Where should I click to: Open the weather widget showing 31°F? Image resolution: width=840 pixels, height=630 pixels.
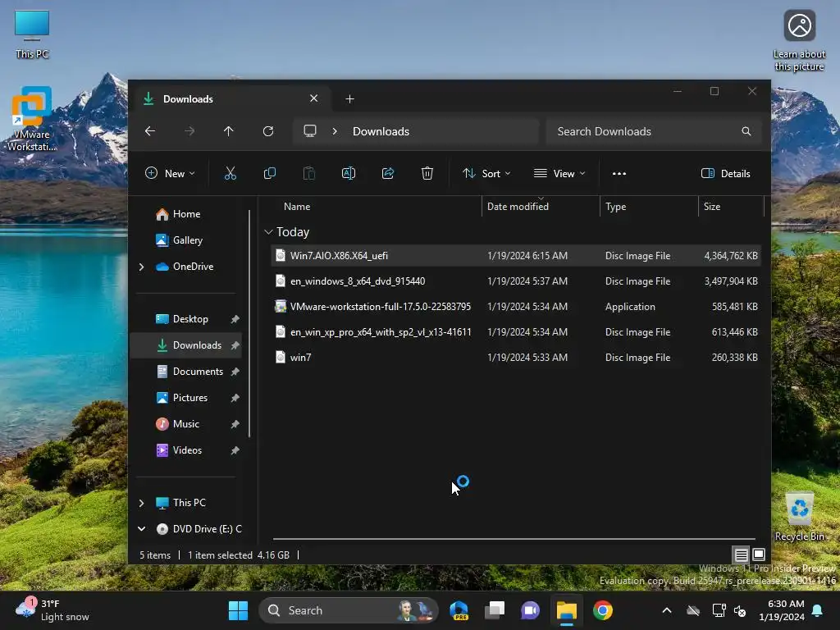click(52, 610)
